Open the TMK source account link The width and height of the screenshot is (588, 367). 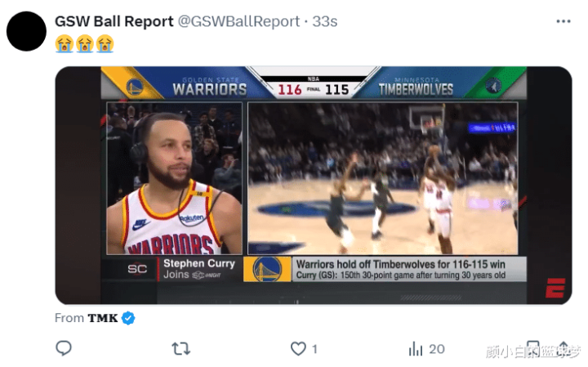click(102, 318)
